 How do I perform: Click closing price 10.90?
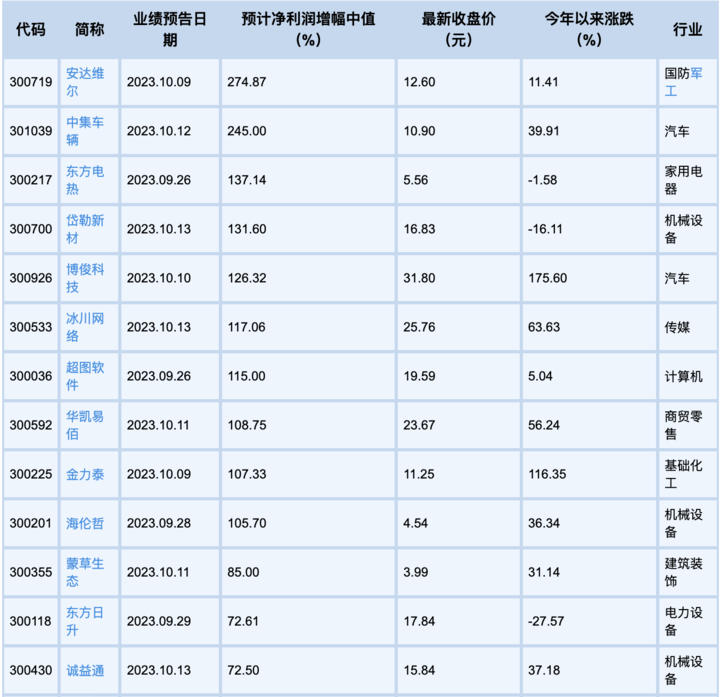point(419,131)
